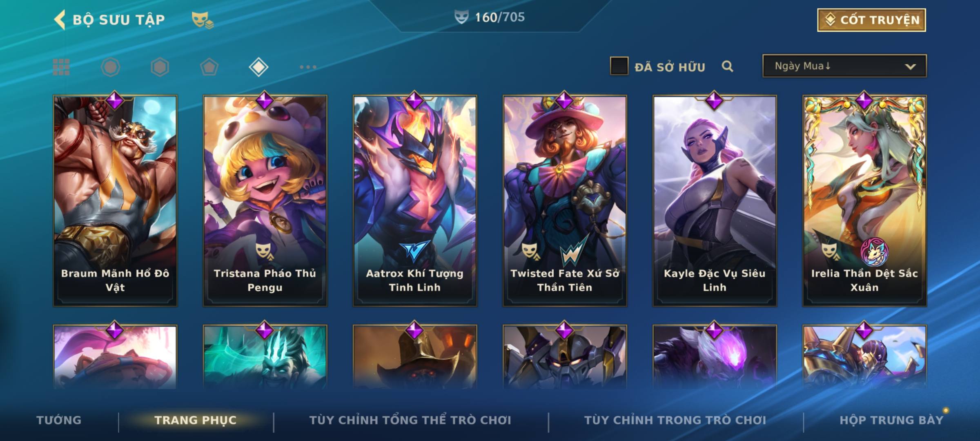Open the yellow mask skin coins icon
This screenshot has height=441, width=980.
click(203, 20)
